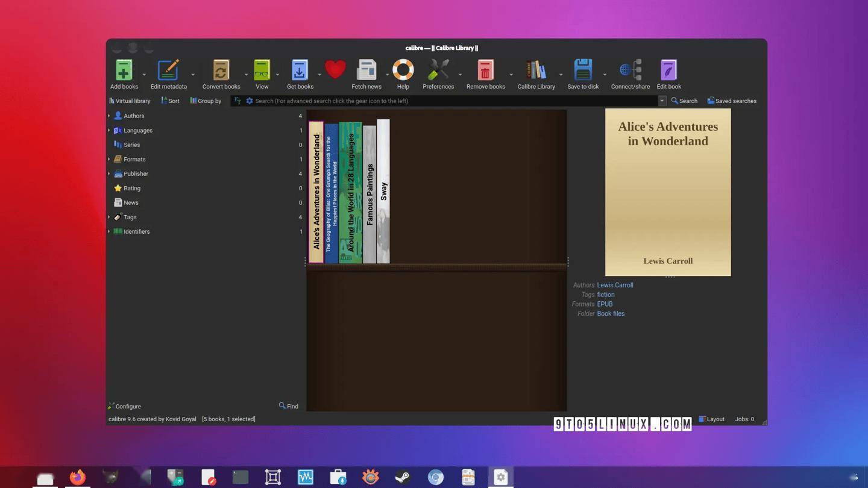This screenshot has width=868, height=488.
Task: Expand the Publisher category in tag browser
Action: point(109,174)
